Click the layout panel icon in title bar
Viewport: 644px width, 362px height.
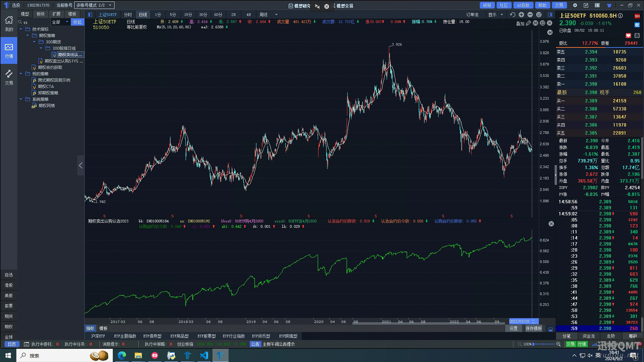[597, 5]
